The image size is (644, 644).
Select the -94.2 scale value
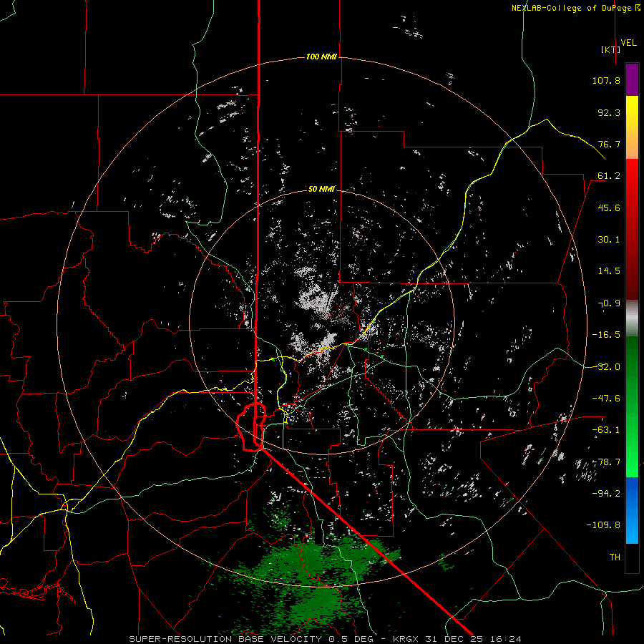606,493
